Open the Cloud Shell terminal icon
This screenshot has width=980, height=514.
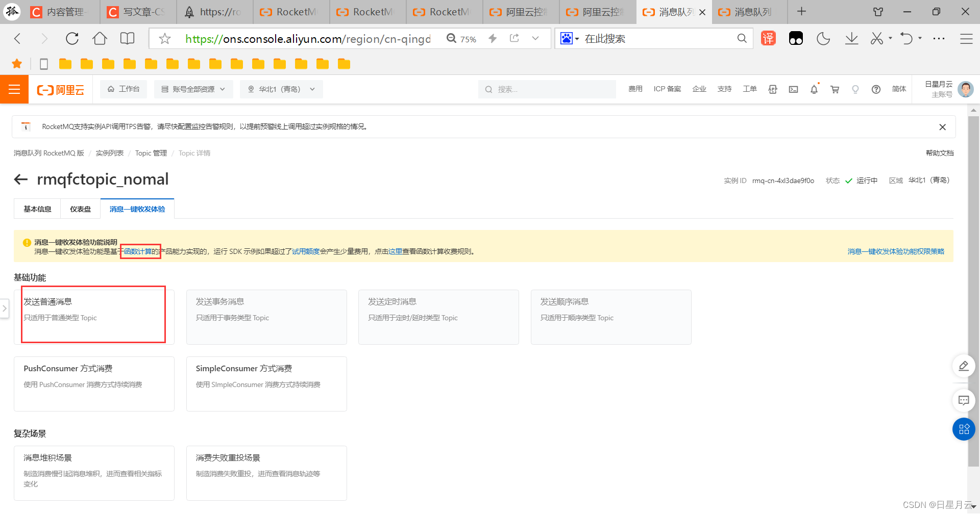793,89
